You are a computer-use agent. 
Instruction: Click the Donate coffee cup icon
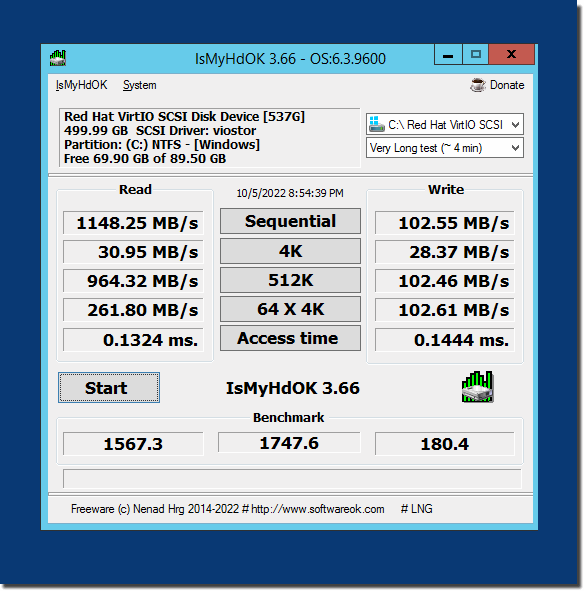(478, 85)
